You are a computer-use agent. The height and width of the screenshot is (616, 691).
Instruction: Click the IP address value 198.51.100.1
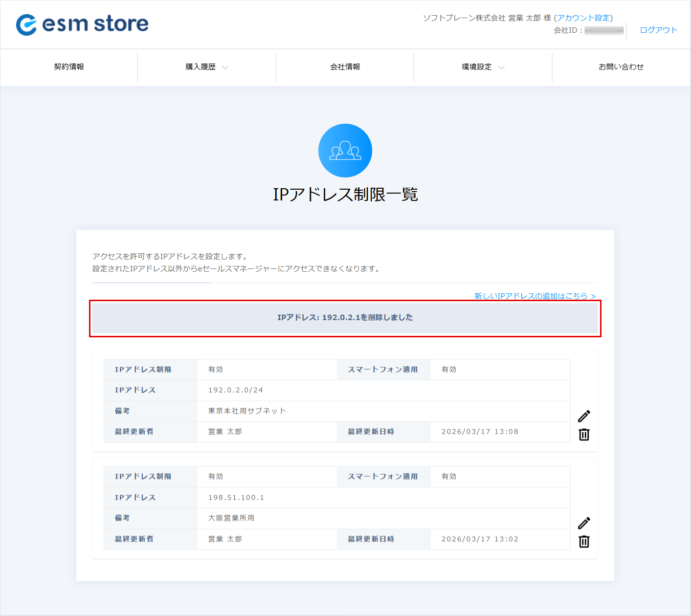point(236,498)
